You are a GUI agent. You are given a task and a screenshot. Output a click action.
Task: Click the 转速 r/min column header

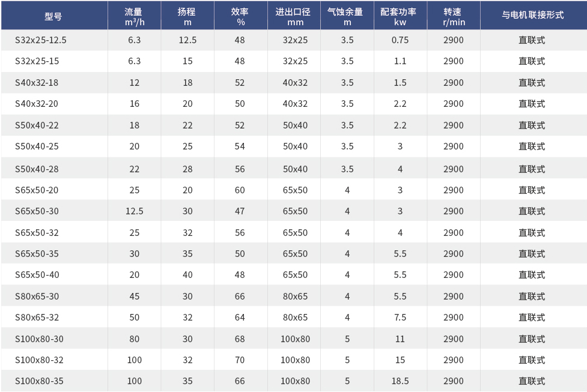(x=454, y=16)
